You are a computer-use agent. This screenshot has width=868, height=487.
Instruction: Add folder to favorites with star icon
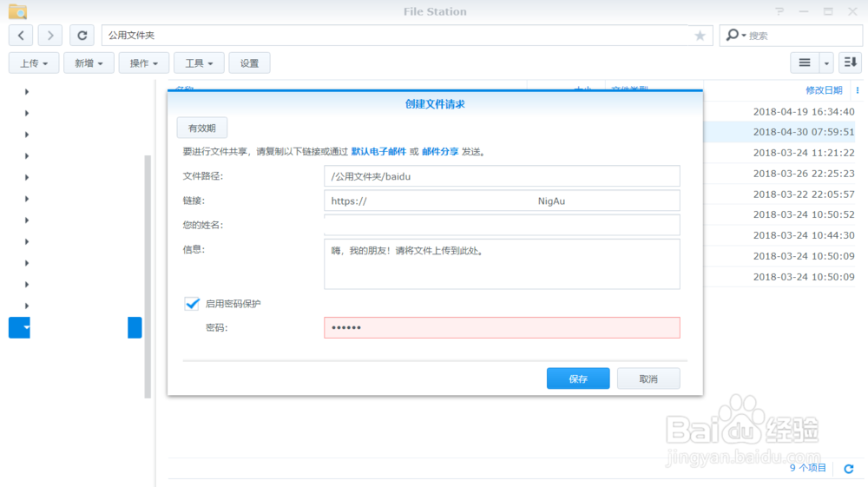point(700,36)
